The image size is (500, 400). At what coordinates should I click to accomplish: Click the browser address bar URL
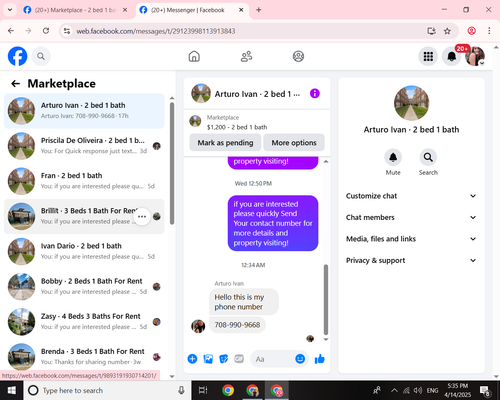point(156,31)
